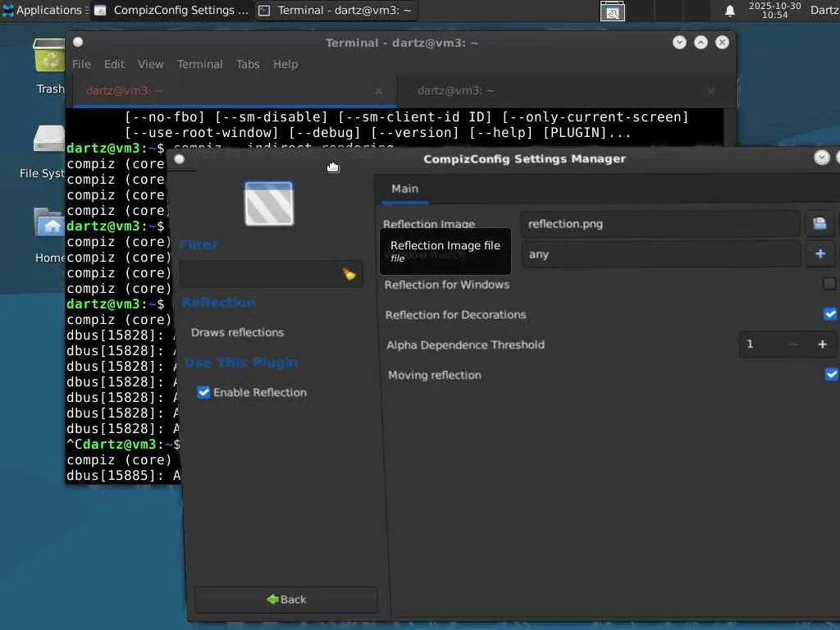840x630 pixels.
Task: Click the Reflection for Decorations label
Action: pos(456,315)
